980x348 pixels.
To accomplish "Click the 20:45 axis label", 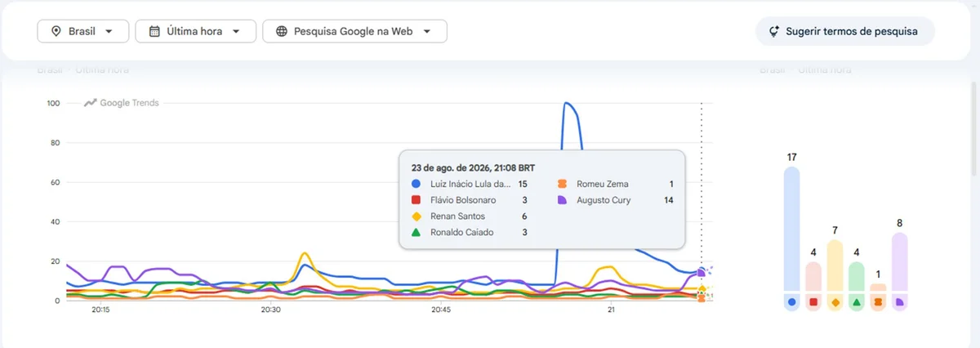I will pos(441,310).
